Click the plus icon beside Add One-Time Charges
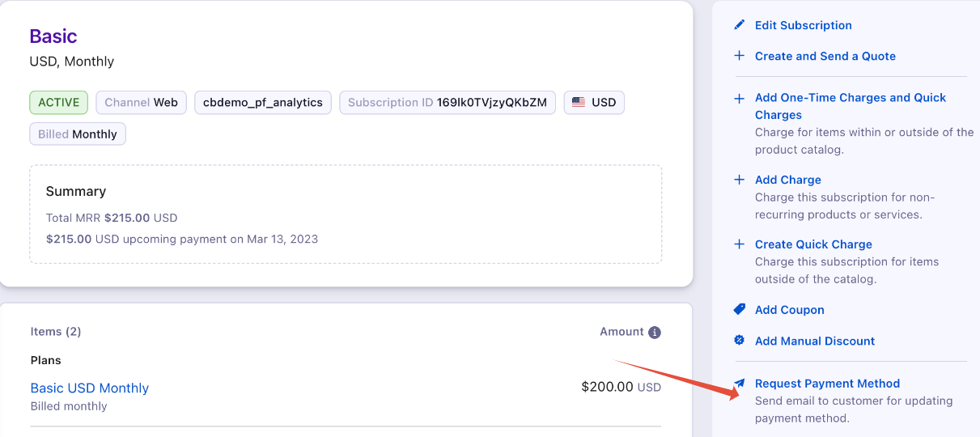This screenshot has width=980, height=437. [x=739, y=99]
